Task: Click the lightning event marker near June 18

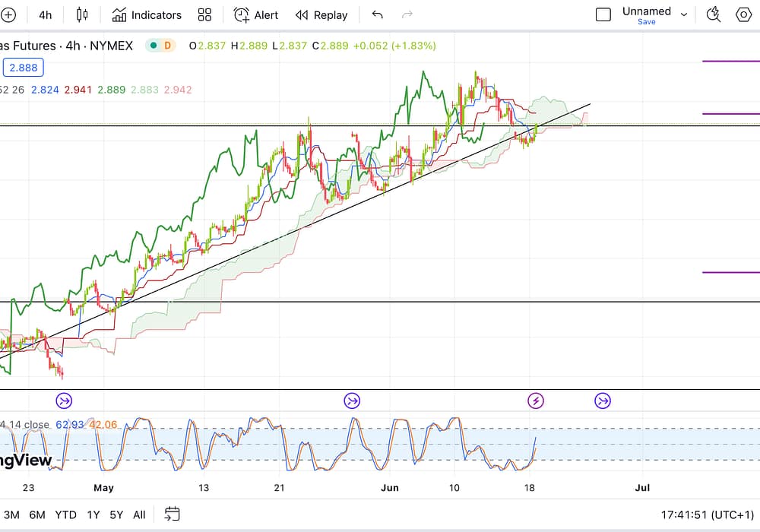Action: point(536,401)
